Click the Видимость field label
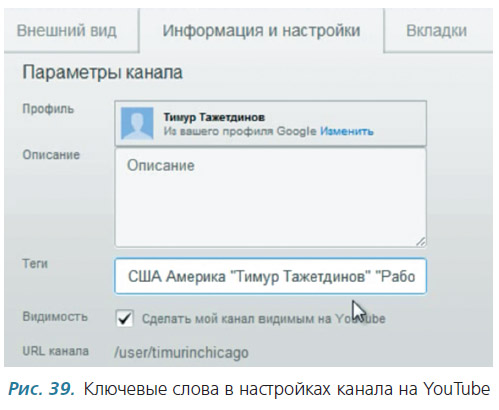The width and height of the screenshot is (499, 410). tap(55, 316)
